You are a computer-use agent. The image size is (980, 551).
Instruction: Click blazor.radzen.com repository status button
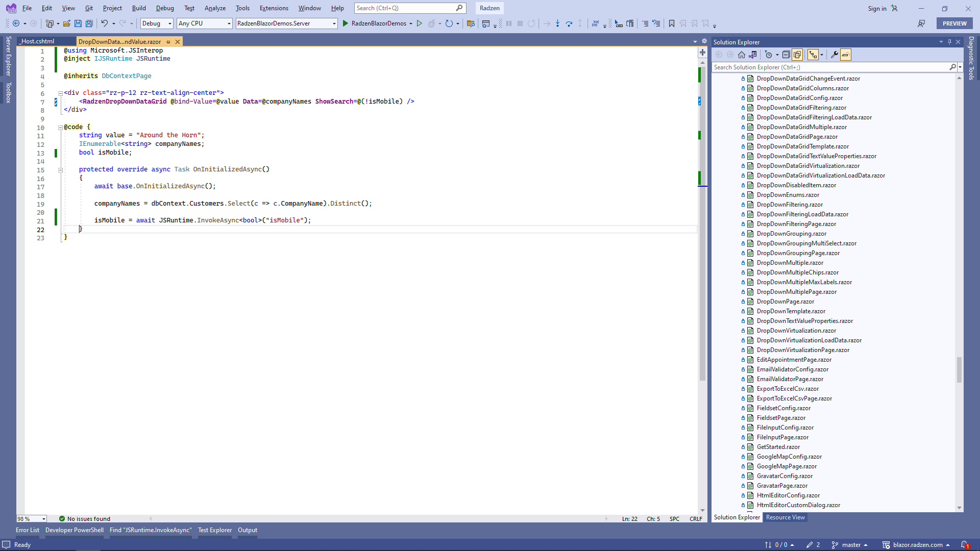click(x=917, y=545)
